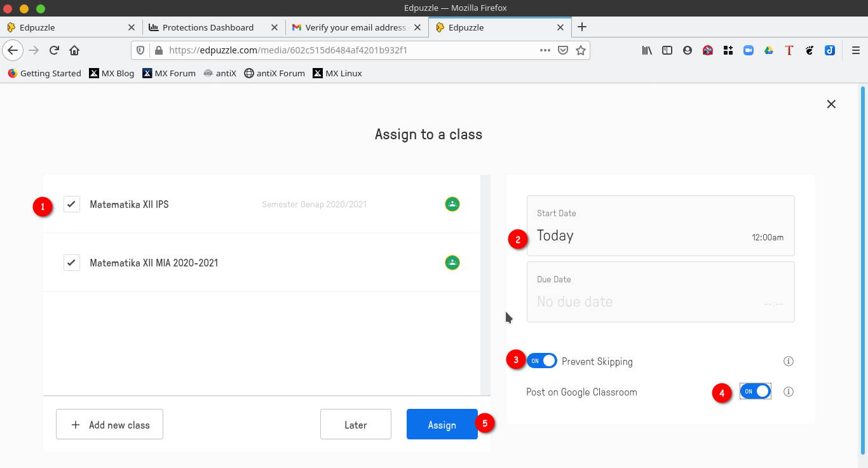Click the Semester Genap 2020/2021 label
Viewport: 868px width, 468px height.
(315, 204)
